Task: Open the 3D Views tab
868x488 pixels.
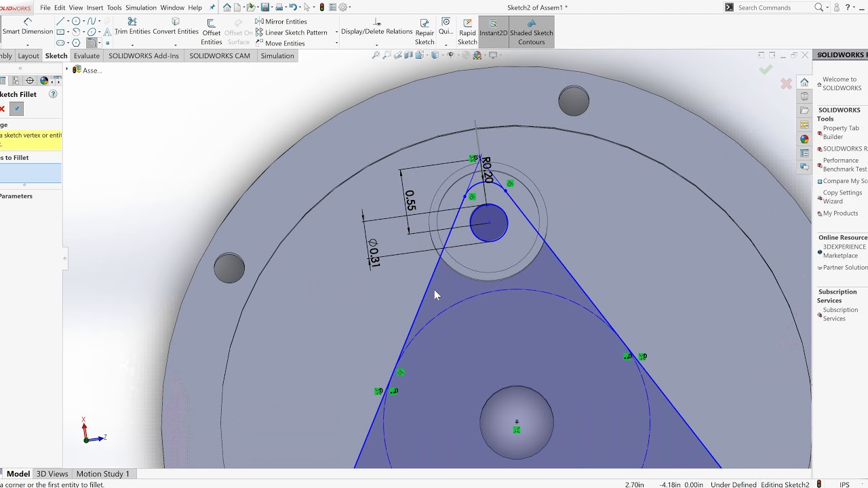Action: (x=52, y=474)
